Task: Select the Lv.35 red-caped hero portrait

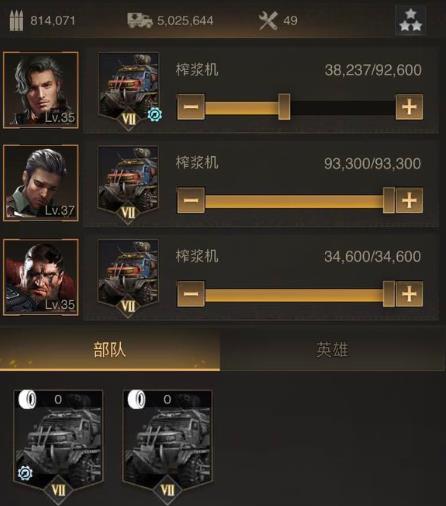Action: pyautogui.click(x=41, y=277)
